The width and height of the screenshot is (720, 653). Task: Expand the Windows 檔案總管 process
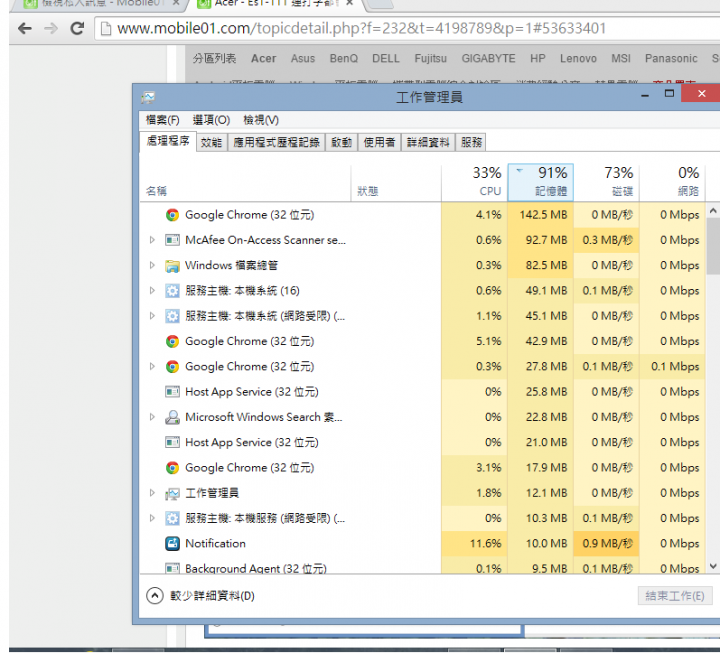[x=152, y=265]
